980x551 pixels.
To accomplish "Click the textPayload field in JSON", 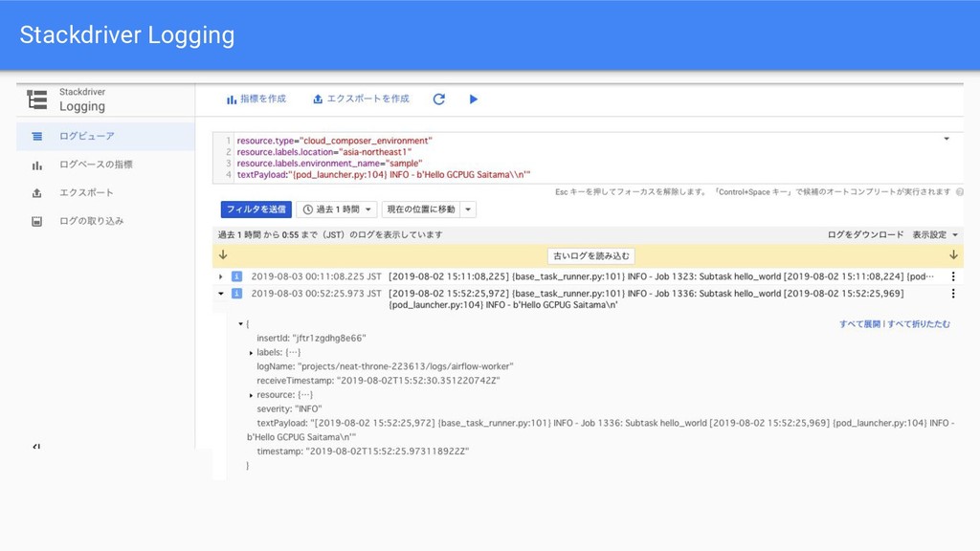I will point(600,430).
